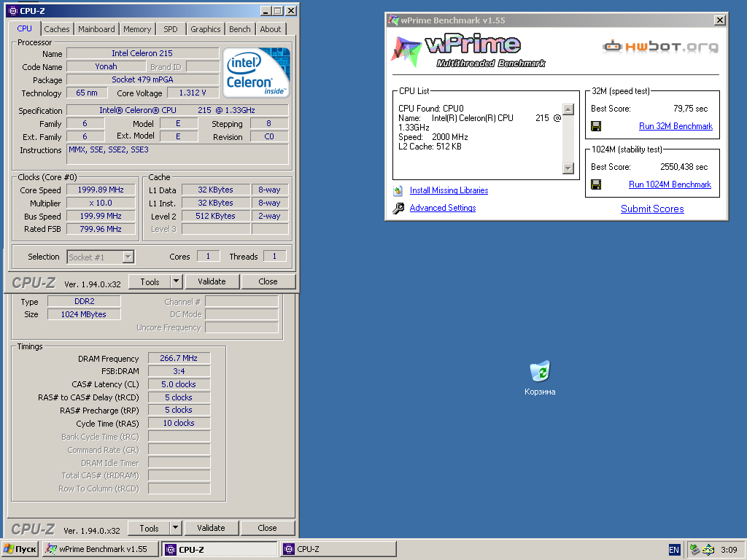Click the Rated FSB value 799.96 MHz
747x560 pixels.
click(x=101, y=229)
